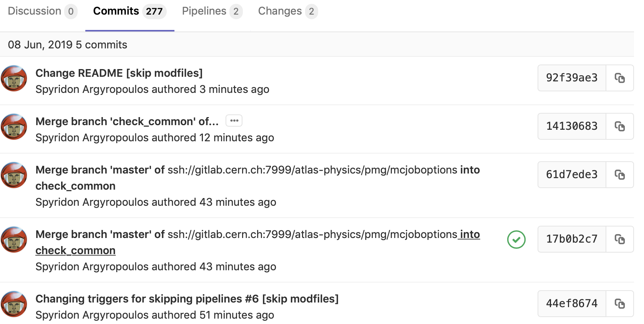Open the 'Change README [skip modfiles]' commit

119,73
